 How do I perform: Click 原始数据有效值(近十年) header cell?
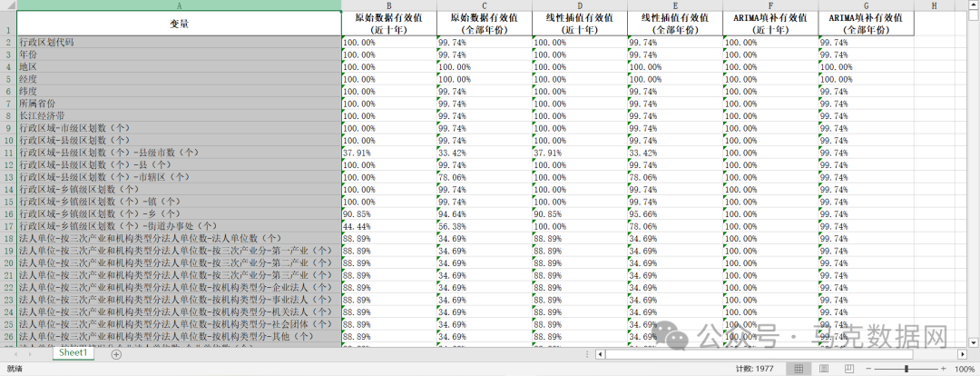(x=389, y=24)
